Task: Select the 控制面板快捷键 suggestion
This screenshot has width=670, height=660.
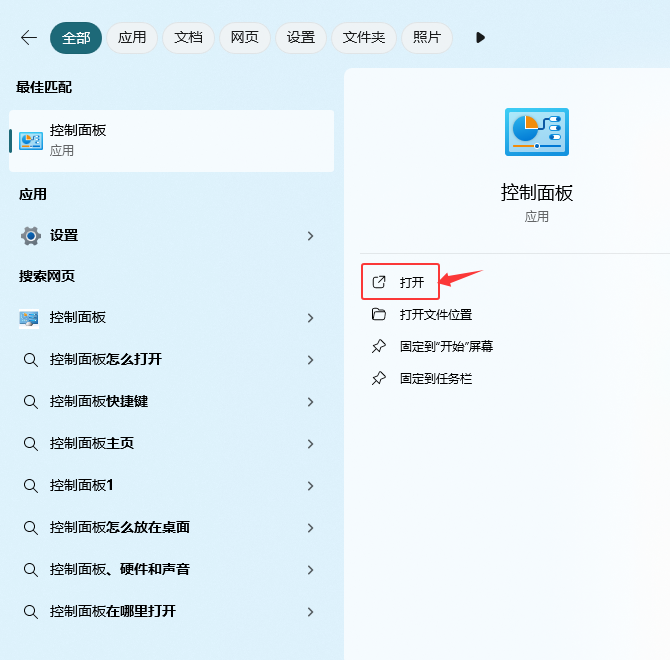Action: (x=171, y=402)
